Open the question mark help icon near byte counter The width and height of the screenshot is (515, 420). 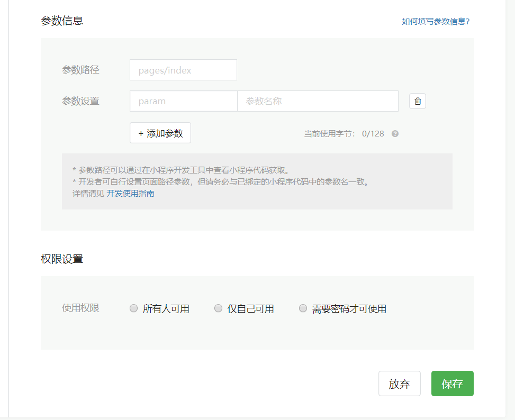394,134
